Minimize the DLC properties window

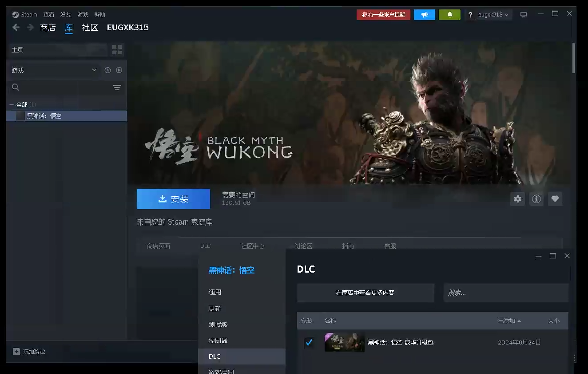539,256
